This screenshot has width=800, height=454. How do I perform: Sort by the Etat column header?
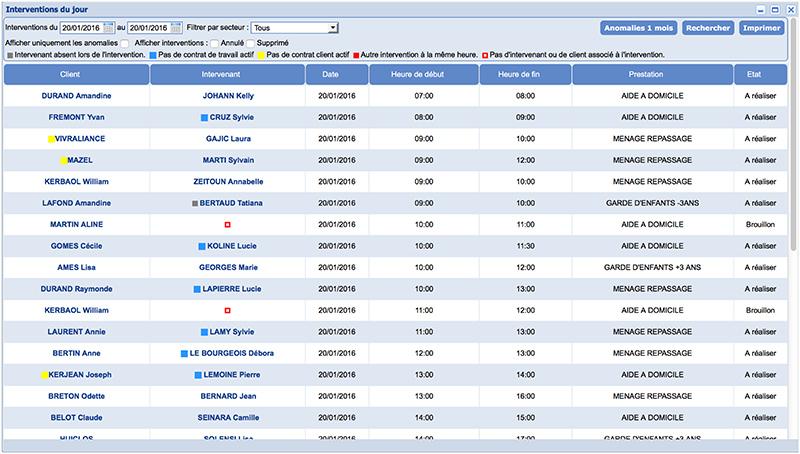tap(760, 74)
